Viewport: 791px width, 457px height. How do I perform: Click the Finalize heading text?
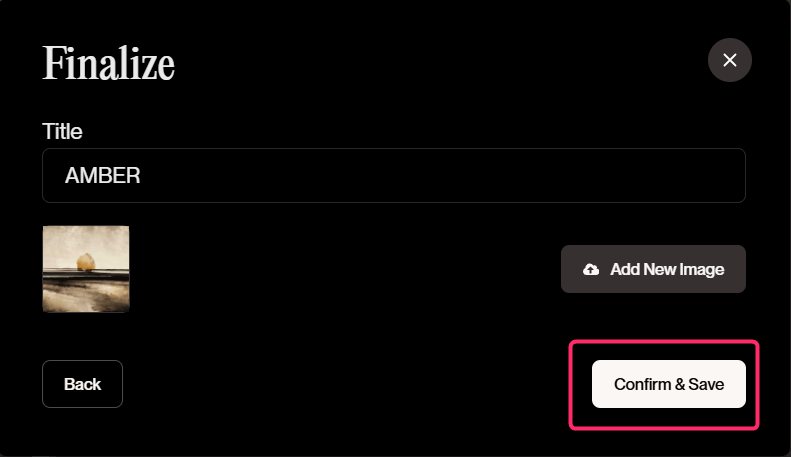pyautogui.click(x=108, y=64)
